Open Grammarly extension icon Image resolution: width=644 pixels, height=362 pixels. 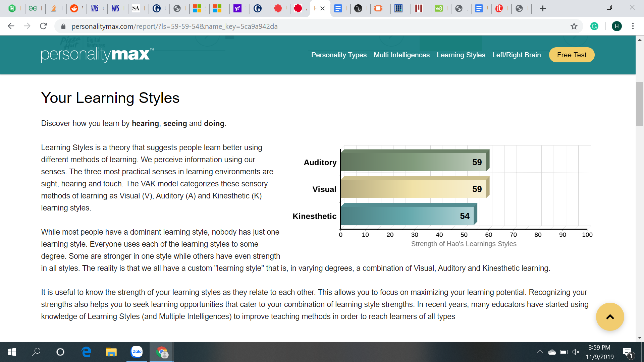click(594, 26)
